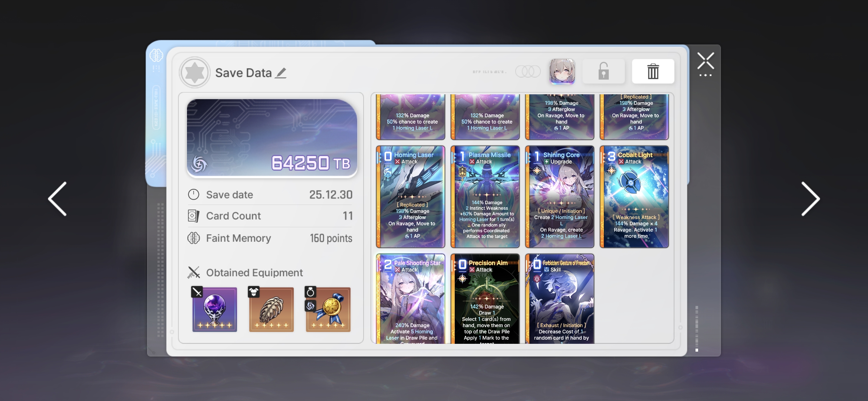Screen dimensions: 868x401
Task: Click the three interlocked rings icon
Action: (x=528, y=71)
